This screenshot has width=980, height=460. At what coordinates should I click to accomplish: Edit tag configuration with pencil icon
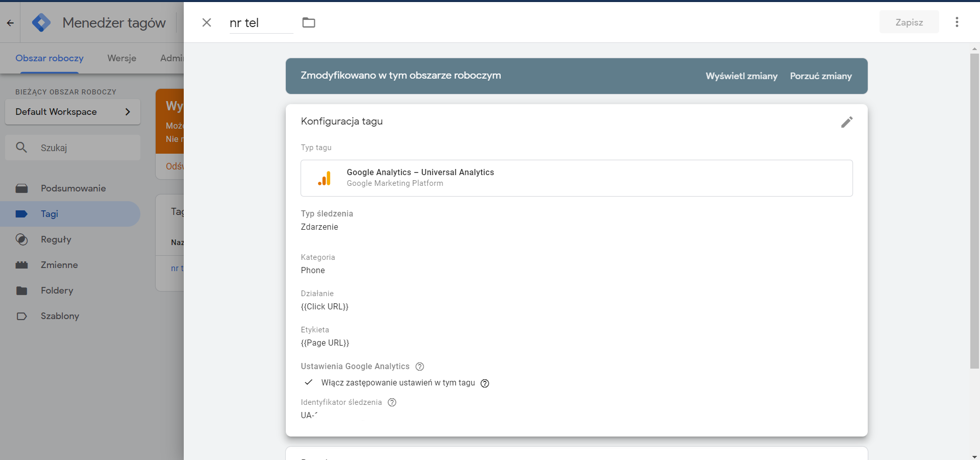point(847,122)
